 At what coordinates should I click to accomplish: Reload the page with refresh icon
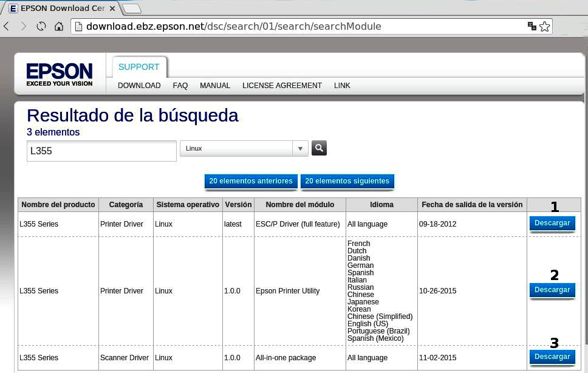click(41, 26)
